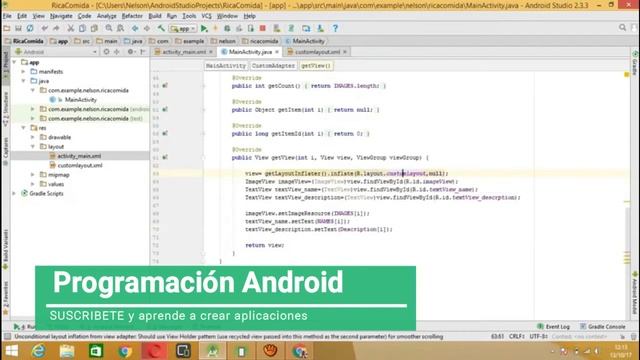Open the Build menu
Viewport: 640px width, 360px height.
[x=155, y=16]
